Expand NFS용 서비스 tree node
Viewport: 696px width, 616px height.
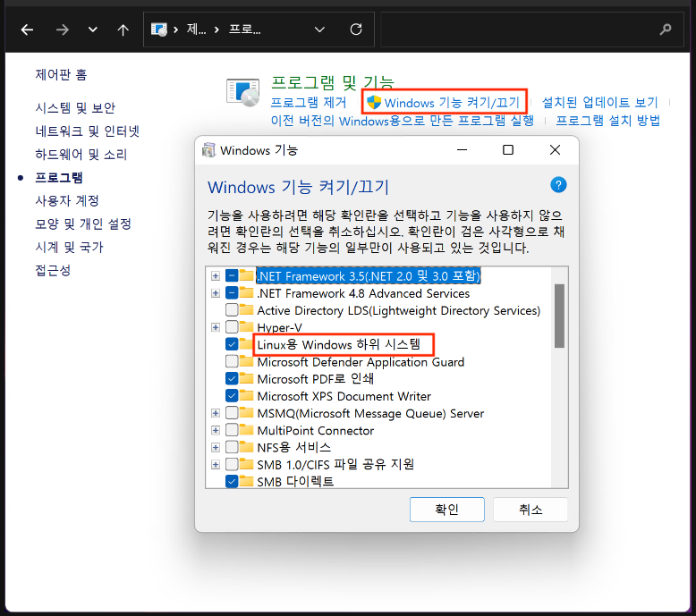click(x=216, y=447)
